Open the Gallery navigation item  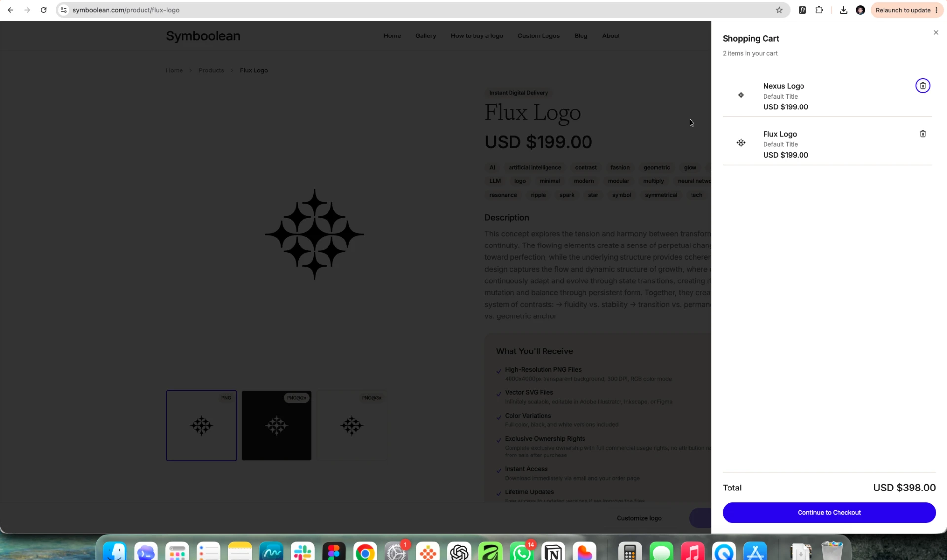click(x=426, y=36)
